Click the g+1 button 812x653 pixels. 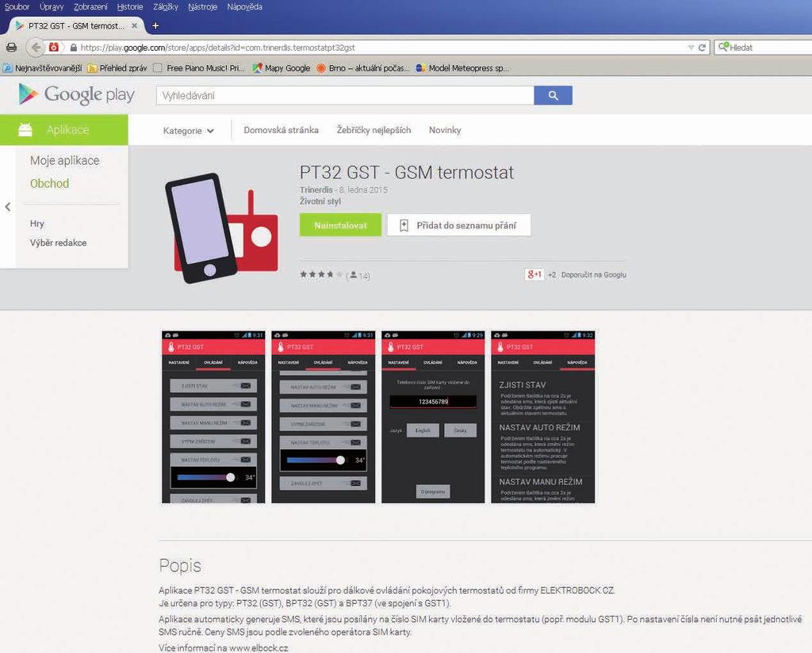(534, 274)
